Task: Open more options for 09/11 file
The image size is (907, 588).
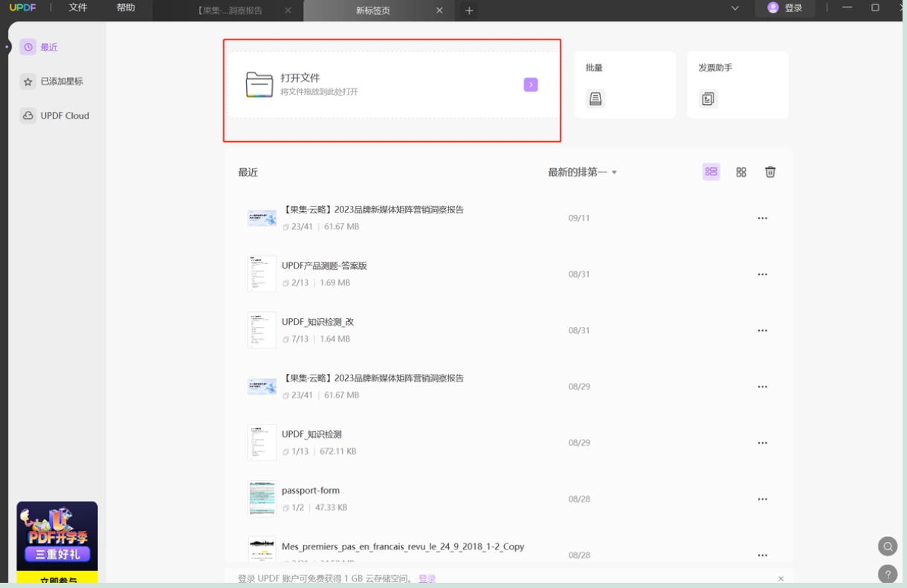Action: (762, 218)
